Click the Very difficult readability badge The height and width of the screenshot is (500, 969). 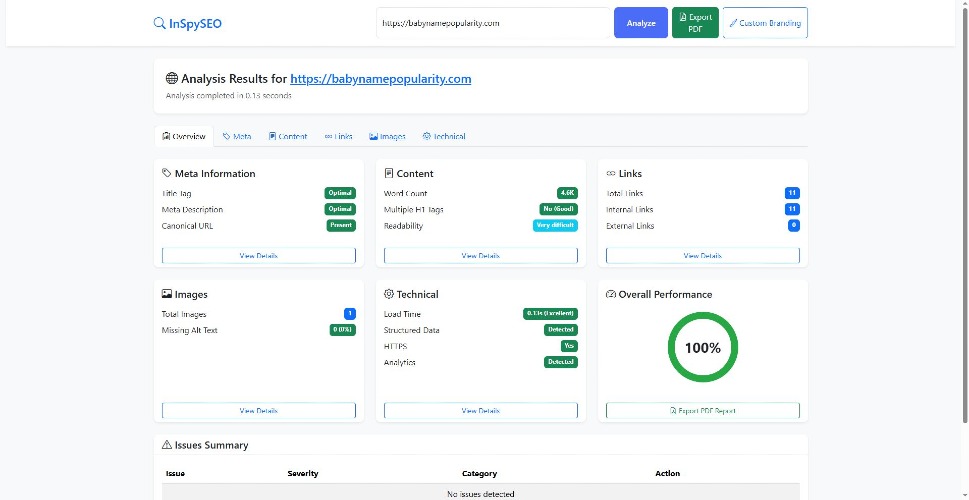(x=556, y=226)
